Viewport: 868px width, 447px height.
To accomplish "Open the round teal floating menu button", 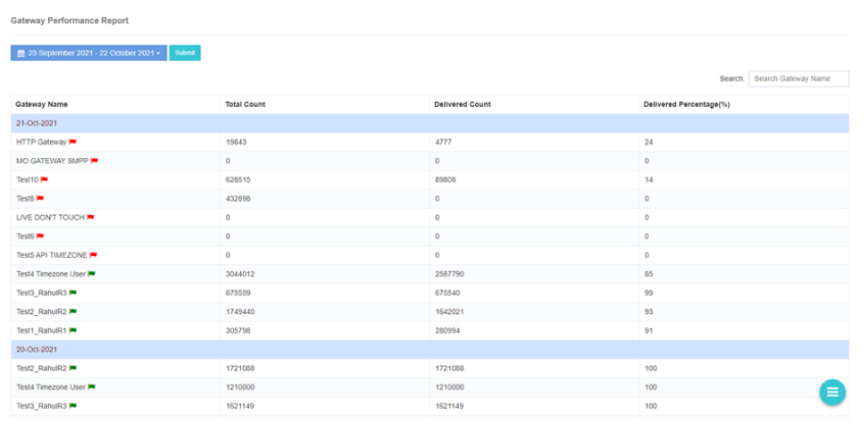I will coord(832,392).
